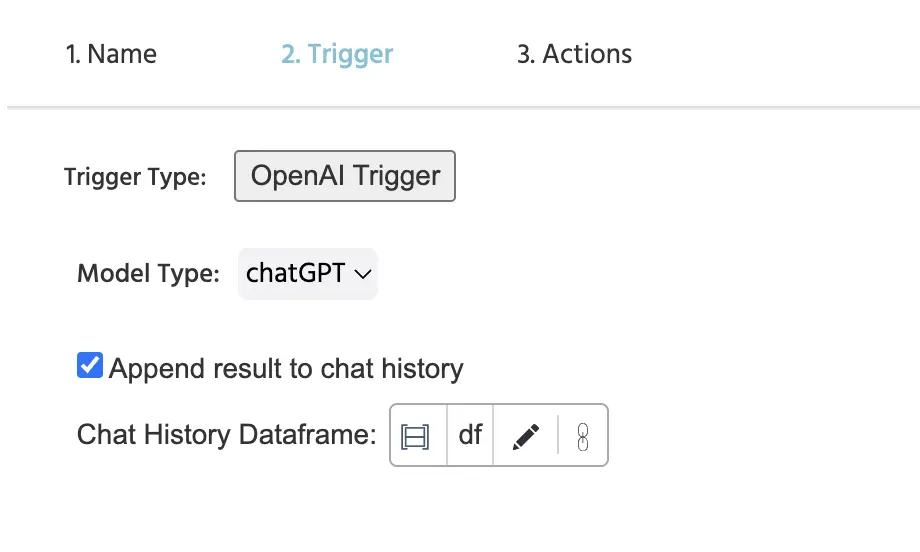The image size is (920, 552).
Task: Click the word Actions in step three
Action: (587, 54)
